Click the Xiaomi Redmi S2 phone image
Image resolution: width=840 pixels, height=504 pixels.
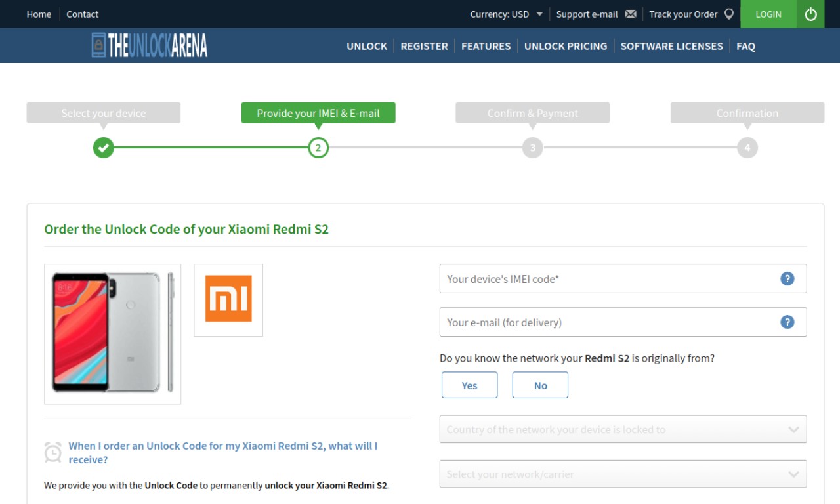click(112, 333)
